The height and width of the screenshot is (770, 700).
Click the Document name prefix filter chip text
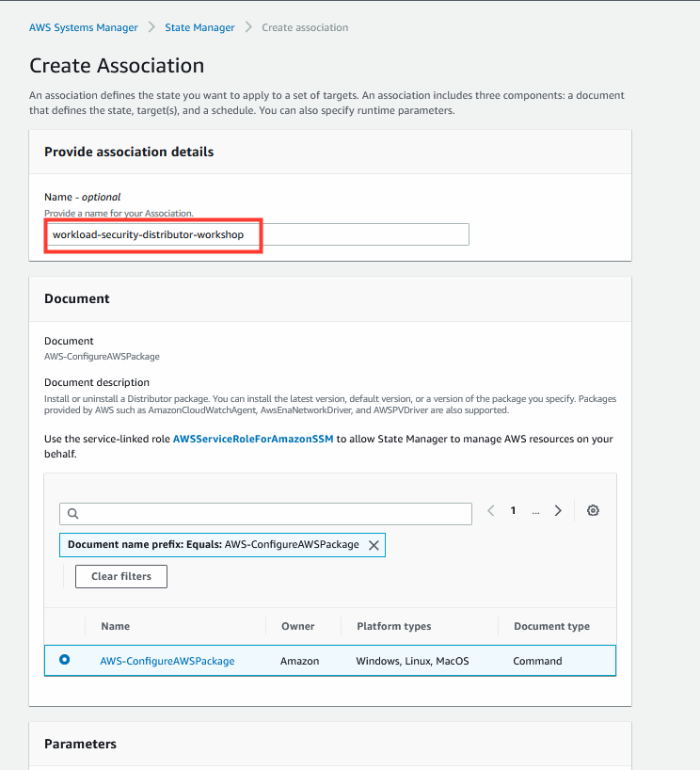[x=213, y=545]
